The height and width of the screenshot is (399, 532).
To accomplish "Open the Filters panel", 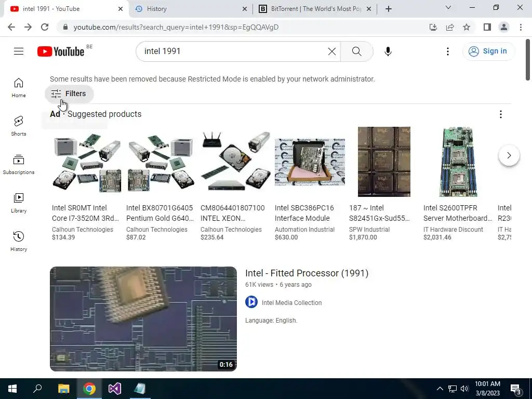I will (x=69, y=94).
